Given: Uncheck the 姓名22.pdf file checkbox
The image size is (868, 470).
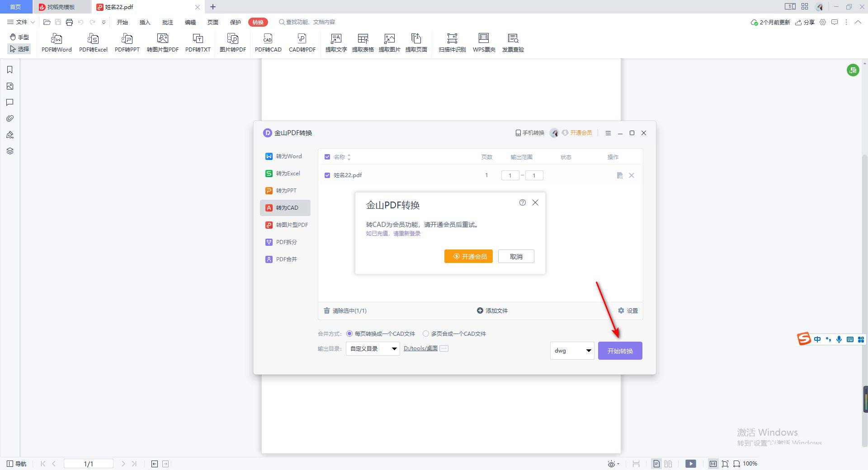Looking at the screenshot, I should coord(327,175).
